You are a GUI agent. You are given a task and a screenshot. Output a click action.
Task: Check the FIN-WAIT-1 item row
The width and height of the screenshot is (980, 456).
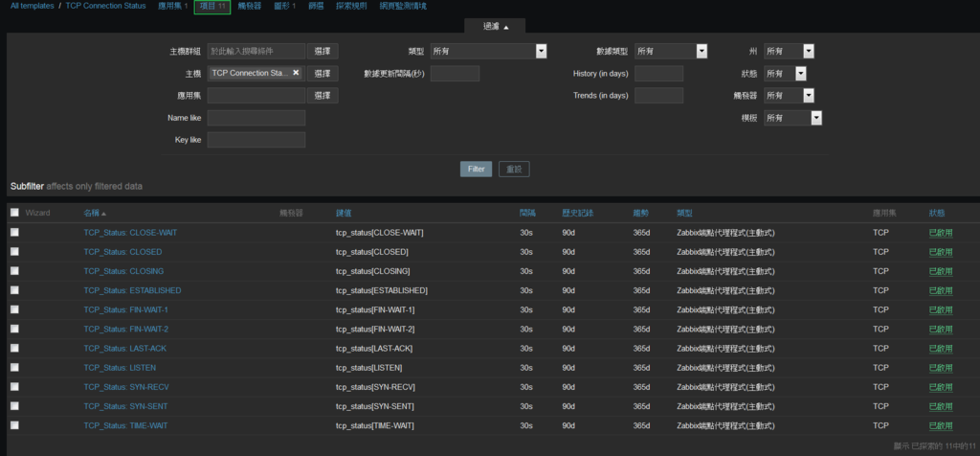point(14,309)
